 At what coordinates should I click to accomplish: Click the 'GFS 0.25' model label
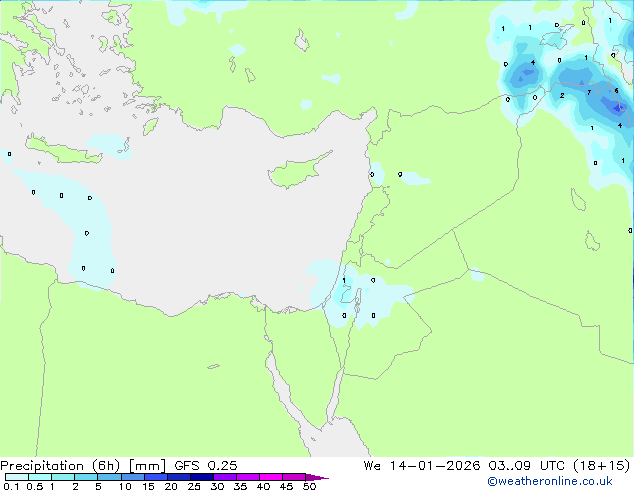(x=205, y=466)
